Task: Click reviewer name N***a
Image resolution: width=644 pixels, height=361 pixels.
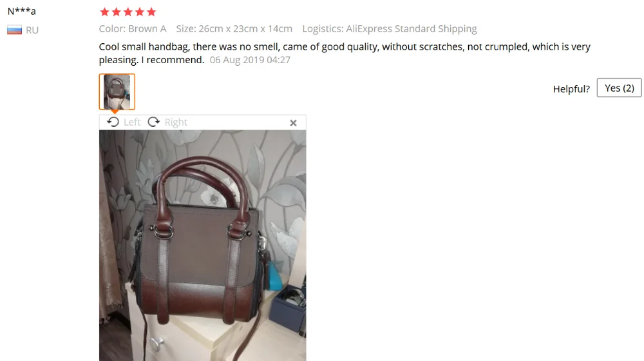Action: point(22,11)
